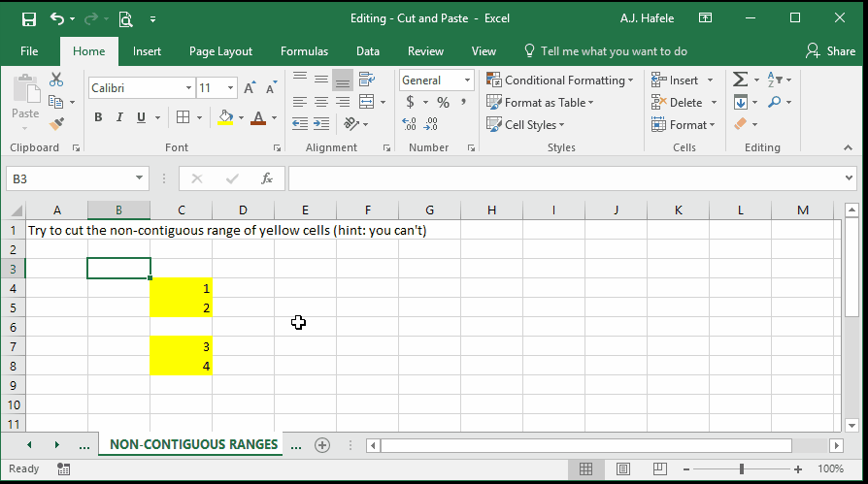Toggle Align Right button
The image size is (868, 484).
coord(343,102)
